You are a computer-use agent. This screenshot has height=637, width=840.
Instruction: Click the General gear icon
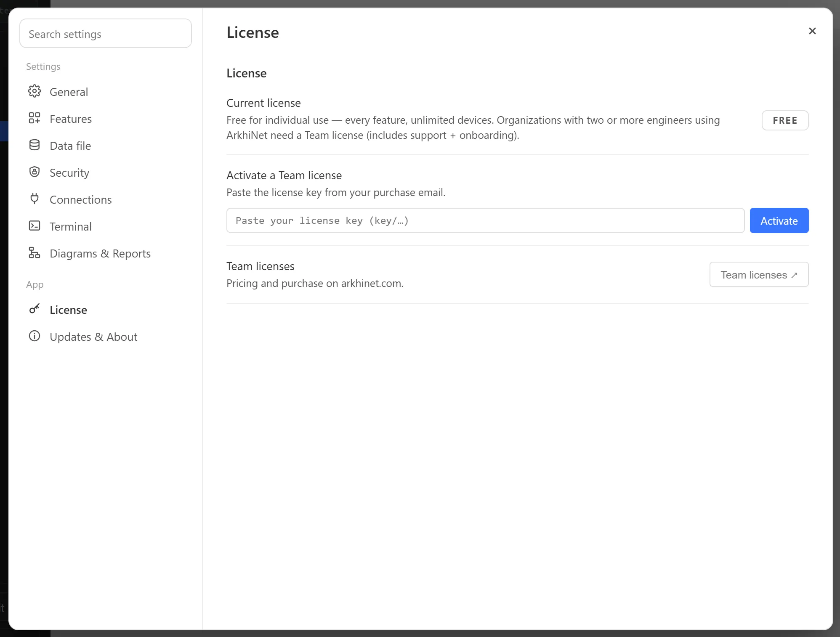pos(35,91)
